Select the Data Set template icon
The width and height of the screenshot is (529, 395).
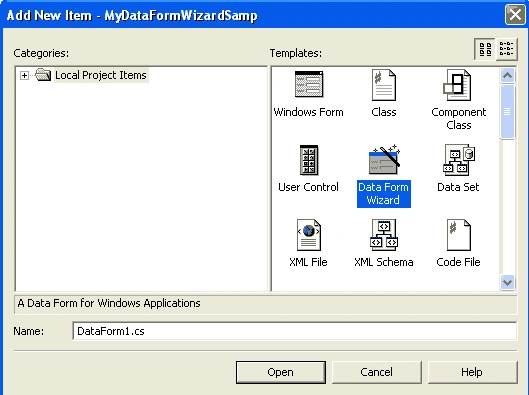coord(459,160)
